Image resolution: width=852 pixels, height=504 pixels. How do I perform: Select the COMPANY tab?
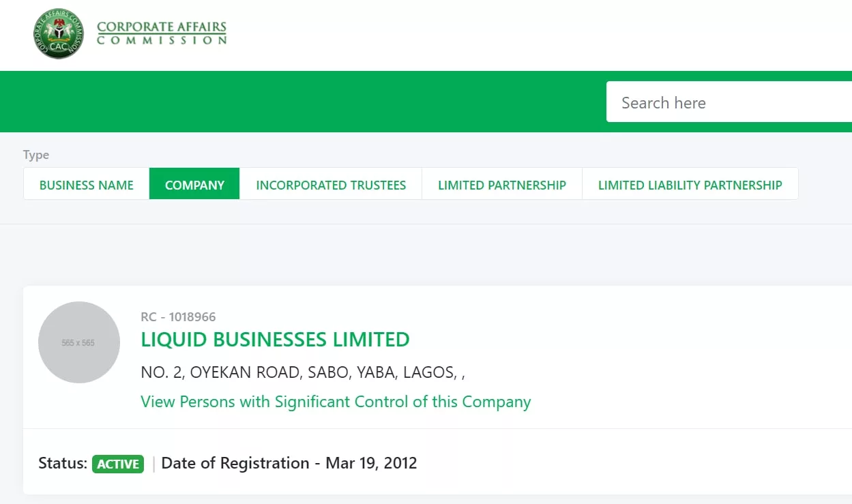pyautogui.click(x=194, y=185)
